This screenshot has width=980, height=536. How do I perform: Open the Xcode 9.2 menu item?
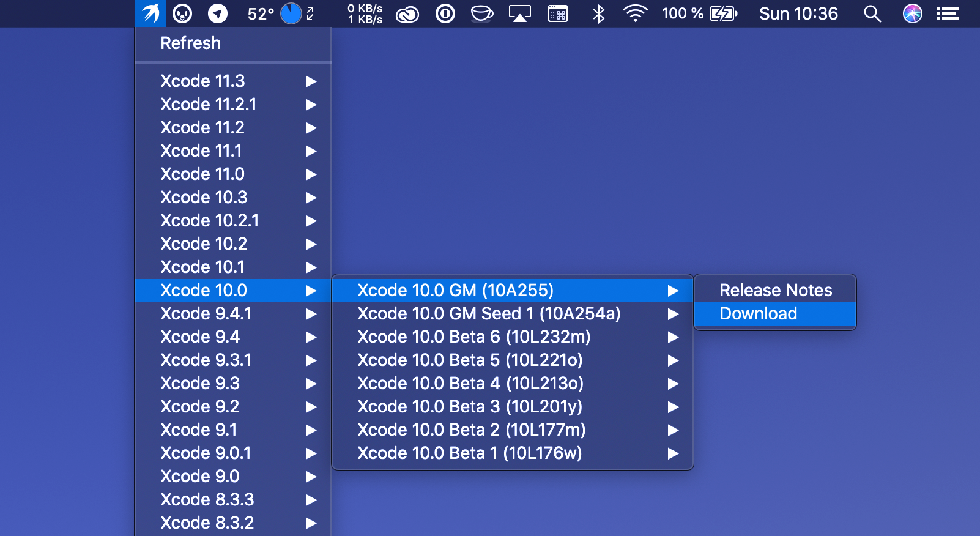click(233, 407)
